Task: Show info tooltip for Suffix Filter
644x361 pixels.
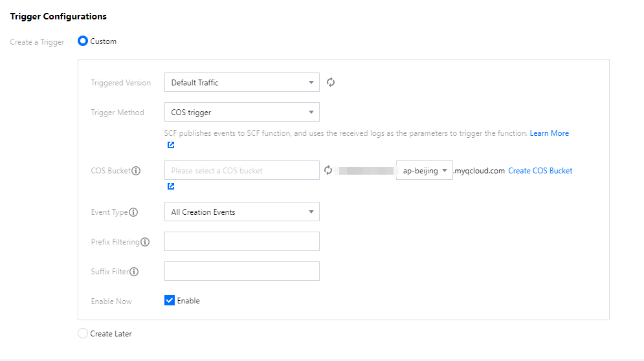Action: coord(134,272)
